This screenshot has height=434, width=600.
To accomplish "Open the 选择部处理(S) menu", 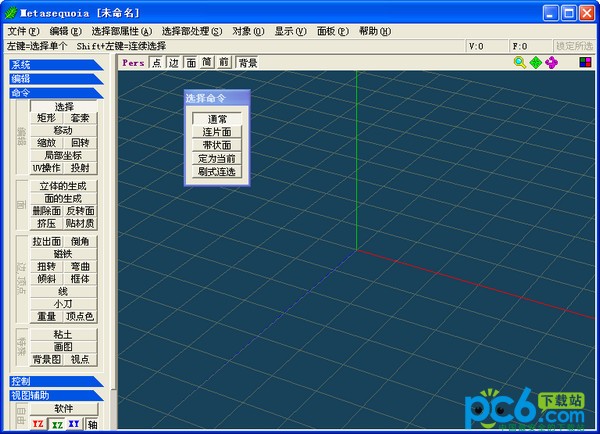I will tap(192, 31).
